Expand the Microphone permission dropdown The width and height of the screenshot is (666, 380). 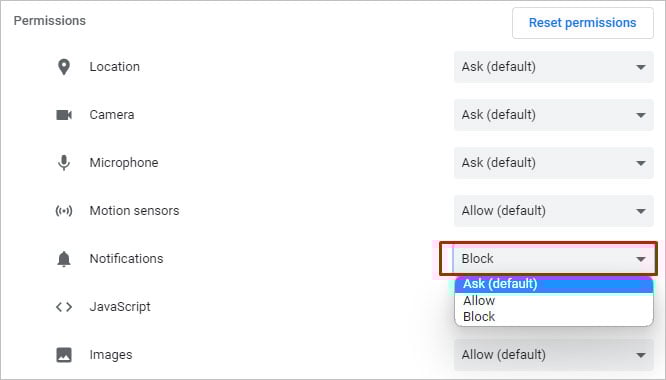[553, 163]
